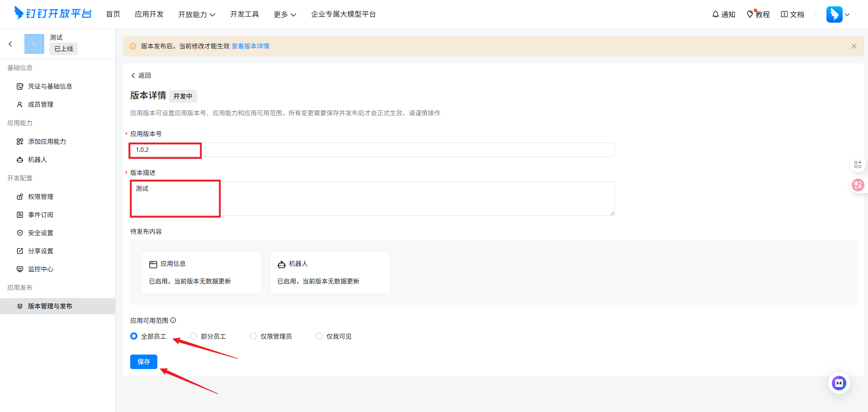This screenshot has height=412, width=868.
Task: Open the floating chat assistant icon
Action: click(x=839, y=384)
